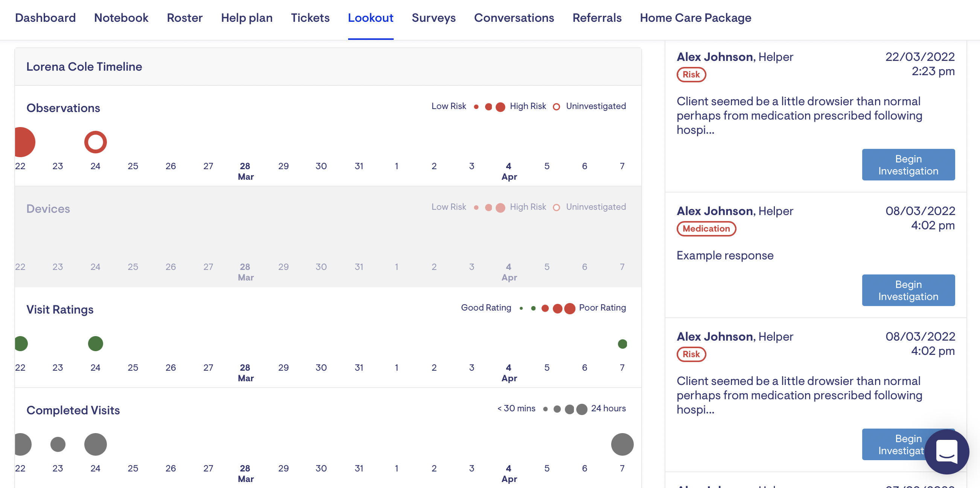This screenshot has height=488, width=980.
Task: Click the Medication tag badge
Action: [706, 229]
